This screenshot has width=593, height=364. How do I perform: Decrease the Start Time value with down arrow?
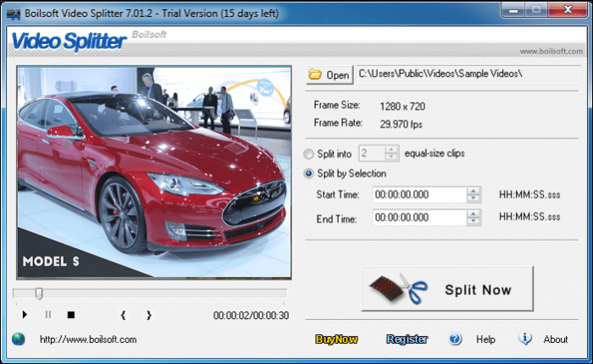click(474, 199)
